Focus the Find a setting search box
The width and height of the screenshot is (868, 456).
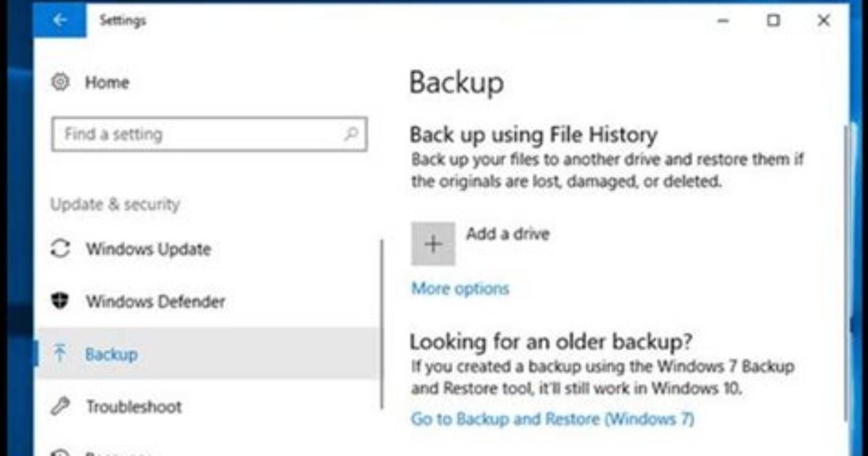[209, 134]
